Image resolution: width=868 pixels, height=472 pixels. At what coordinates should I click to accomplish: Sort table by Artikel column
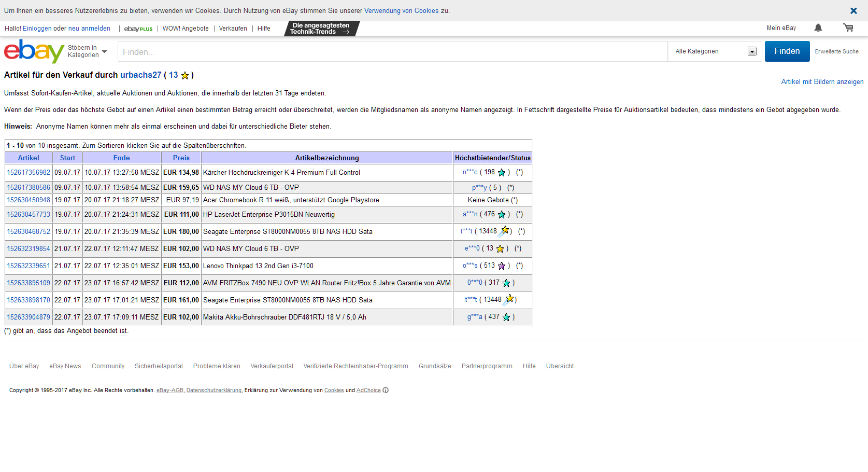(29, 158)
